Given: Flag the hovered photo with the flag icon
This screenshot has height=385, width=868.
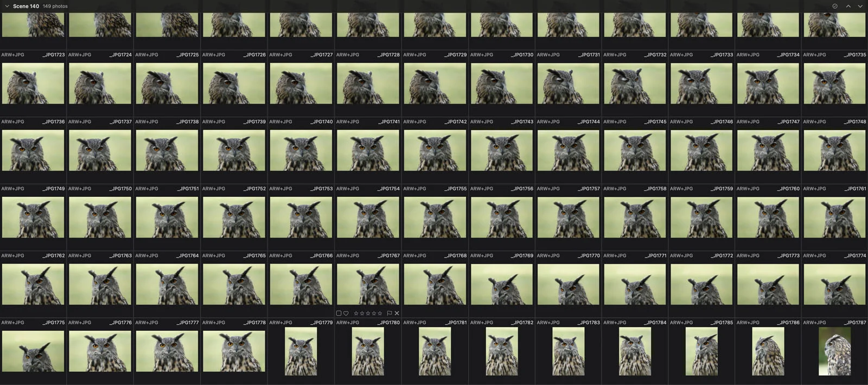Looking at the screenshot, I should [389, 313].
